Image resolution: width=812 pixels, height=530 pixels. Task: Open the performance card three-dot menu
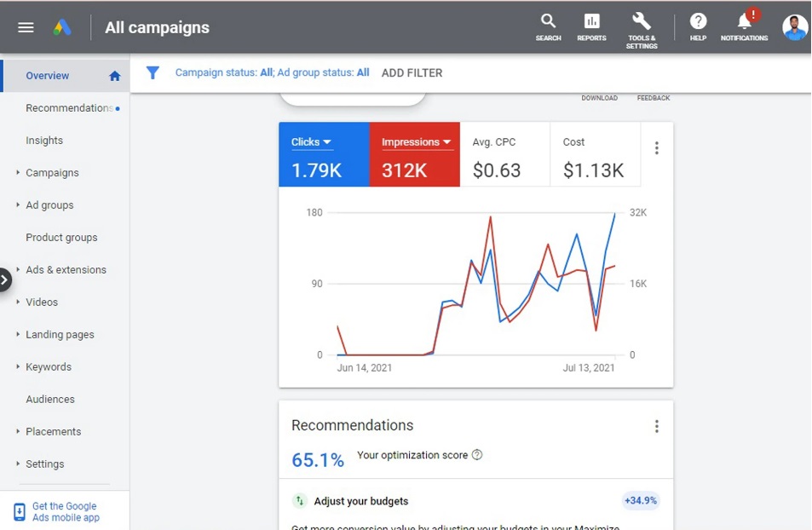click(x=656, y=147)
